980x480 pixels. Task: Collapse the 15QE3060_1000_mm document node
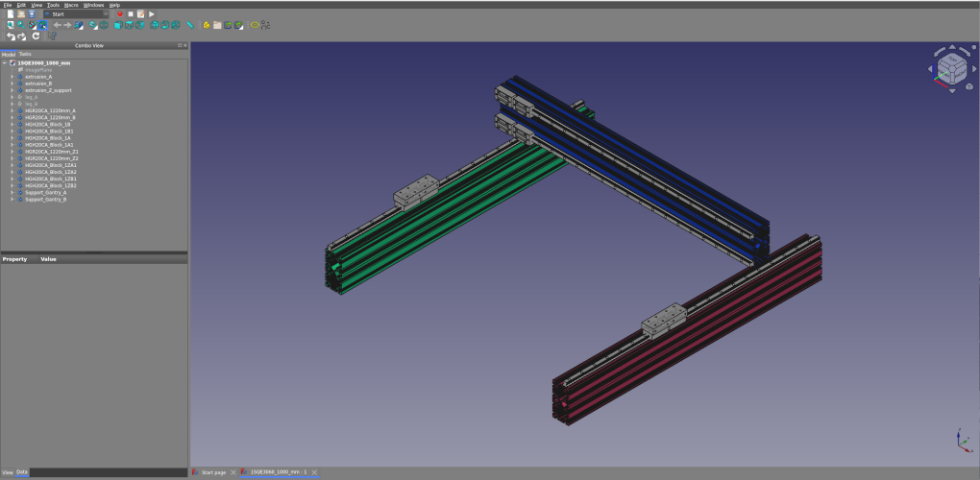click(x=5, y=63)
